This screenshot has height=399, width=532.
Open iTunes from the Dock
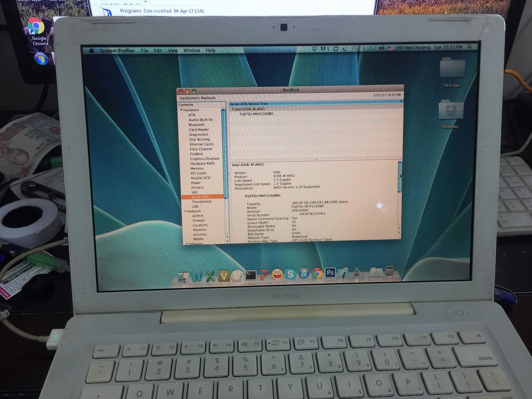(303, 274)
